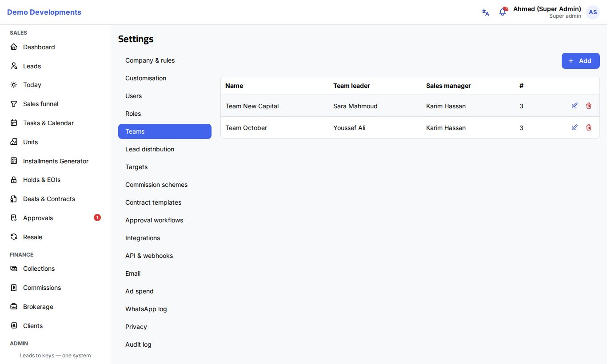
Task: Open the notifications bell
Action: click(x=503, y=12)
